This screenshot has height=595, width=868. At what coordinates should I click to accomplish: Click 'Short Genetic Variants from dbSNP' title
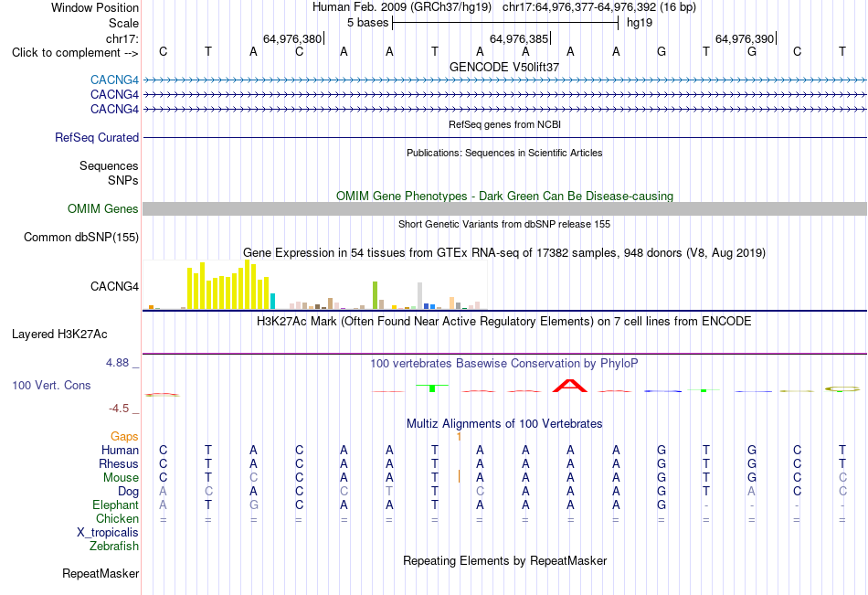point(504,224)
